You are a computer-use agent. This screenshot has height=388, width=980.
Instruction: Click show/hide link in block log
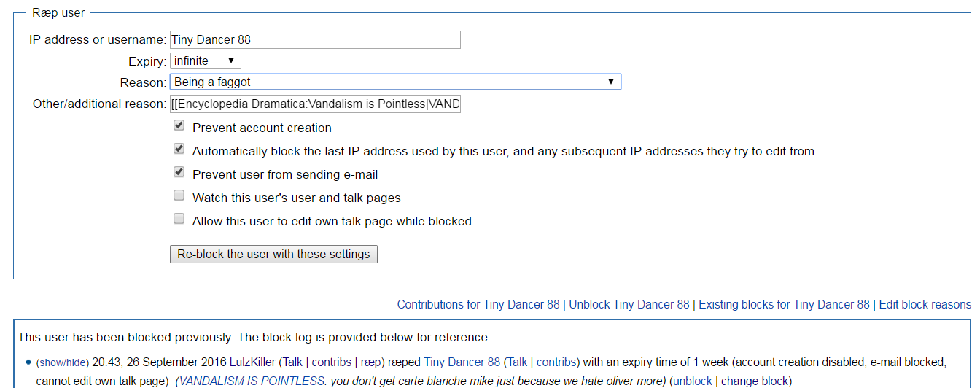(x=62, y=362)
